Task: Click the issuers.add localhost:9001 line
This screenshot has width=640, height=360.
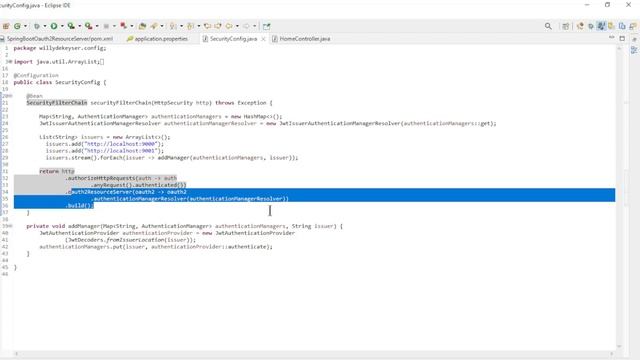Action: tap(104, 151)
